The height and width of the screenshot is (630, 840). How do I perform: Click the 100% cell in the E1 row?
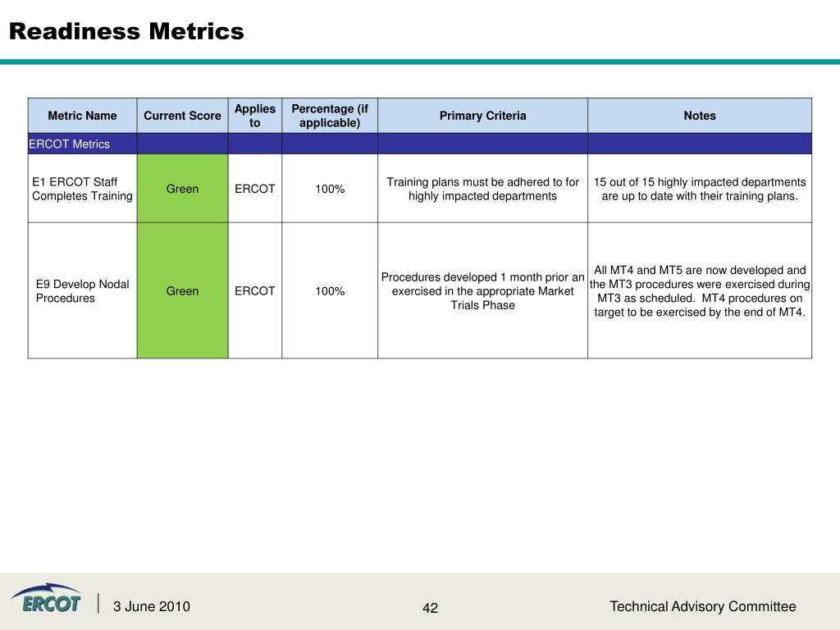(330, 189)
